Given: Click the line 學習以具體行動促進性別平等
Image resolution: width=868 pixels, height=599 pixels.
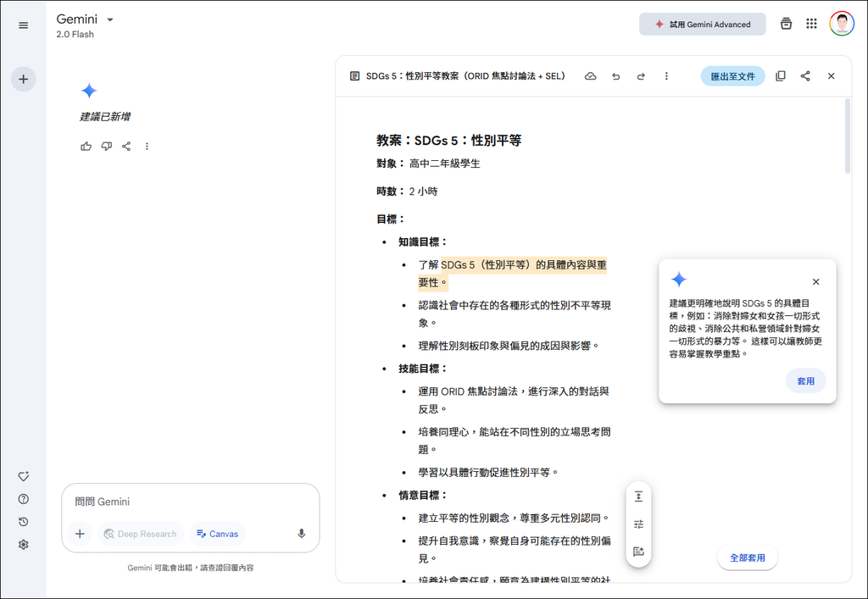Looking at the screenshot, I should click(x=488, y=473).
